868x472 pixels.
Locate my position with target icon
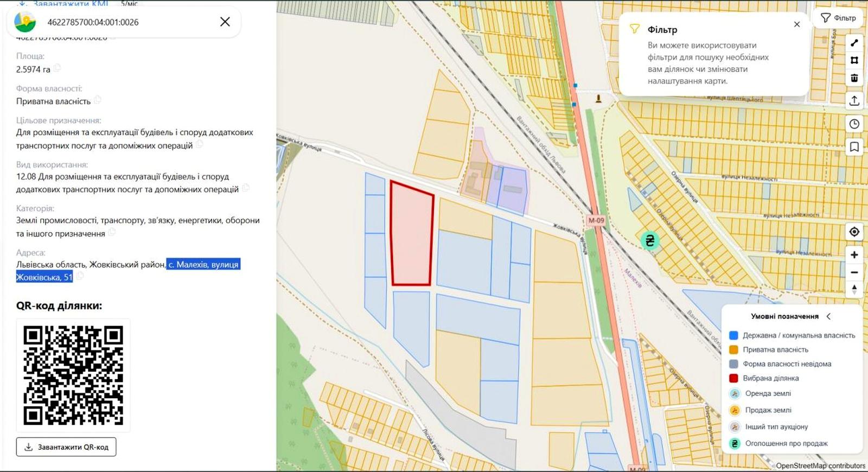pyautogui.click(x=854, y=232)
